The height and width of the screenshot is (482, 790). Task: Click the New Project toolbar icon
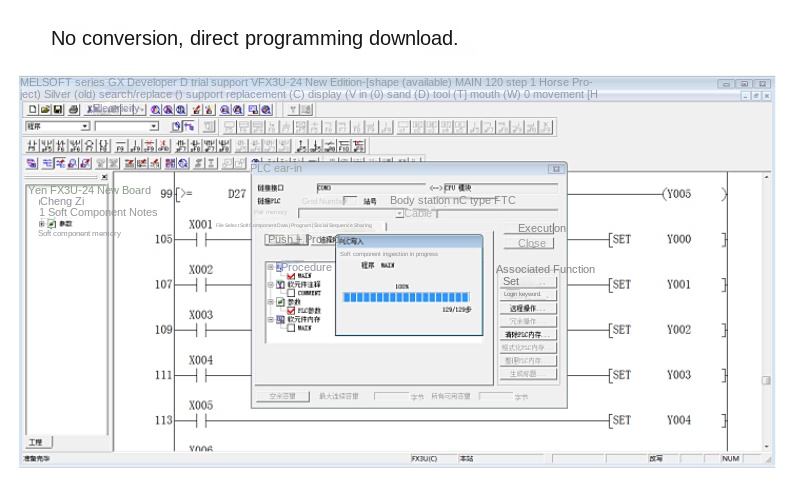click(33, 109)
